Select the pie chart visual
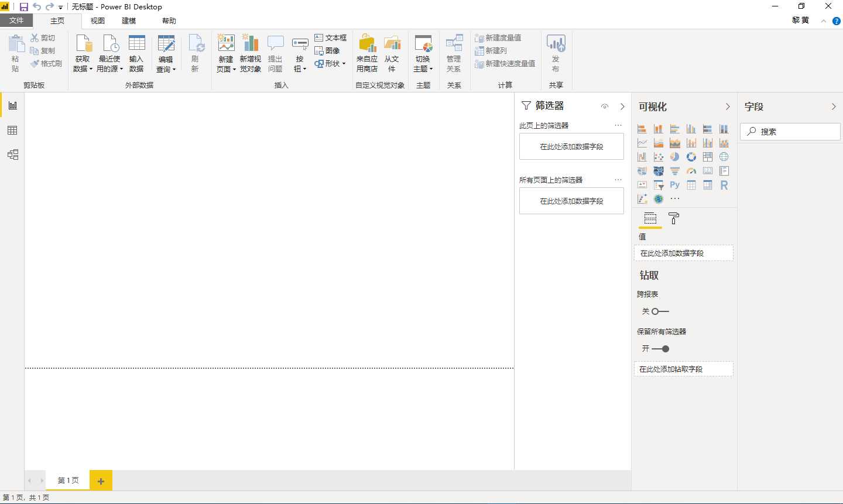 (675, 157)
